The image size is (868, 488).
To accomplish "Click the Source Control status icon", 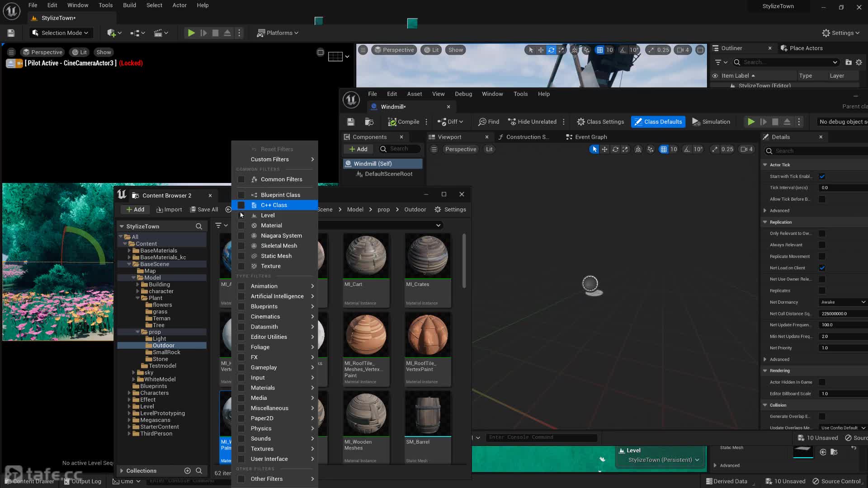I will (x=816, y=482).
